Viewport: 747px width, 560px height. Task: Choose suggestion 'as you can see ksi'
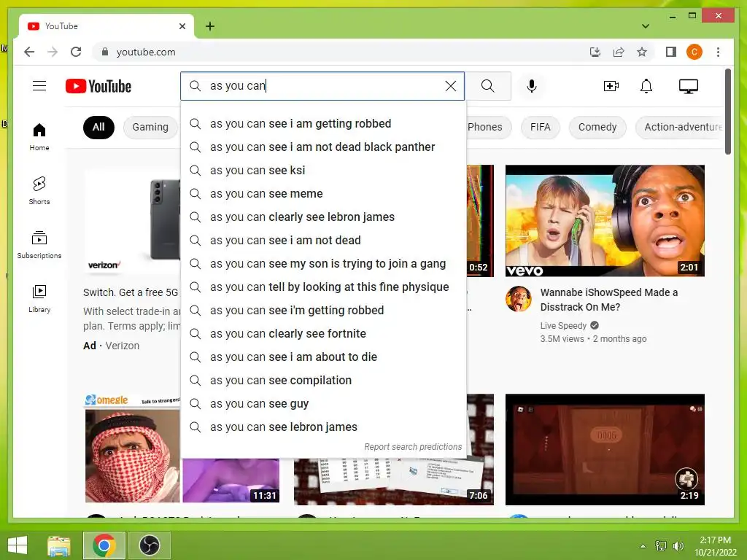pos(323,171)
